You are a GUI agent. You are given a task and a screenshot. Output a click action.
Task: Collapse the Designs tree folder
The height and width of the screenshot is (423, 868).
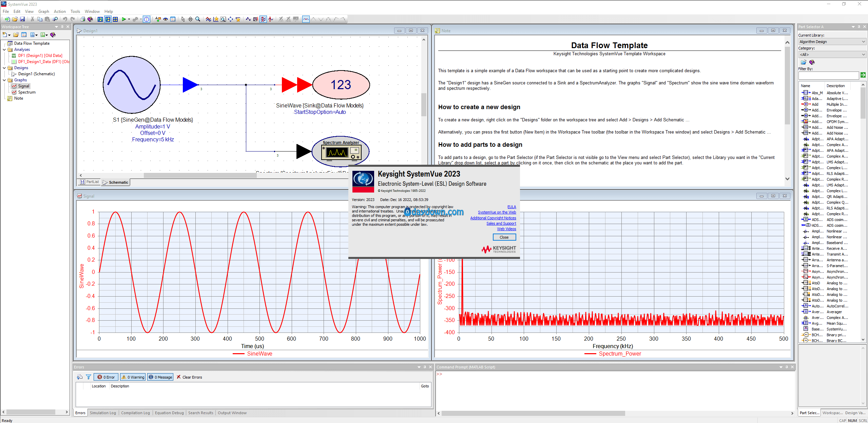tap(4, 68)
